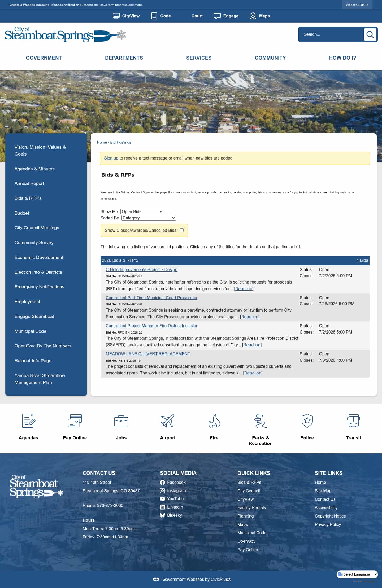The width and height of the screenshot is (382, 588).
Task: Click the Facebook icon in footer
Action: (x=162, y=483)
